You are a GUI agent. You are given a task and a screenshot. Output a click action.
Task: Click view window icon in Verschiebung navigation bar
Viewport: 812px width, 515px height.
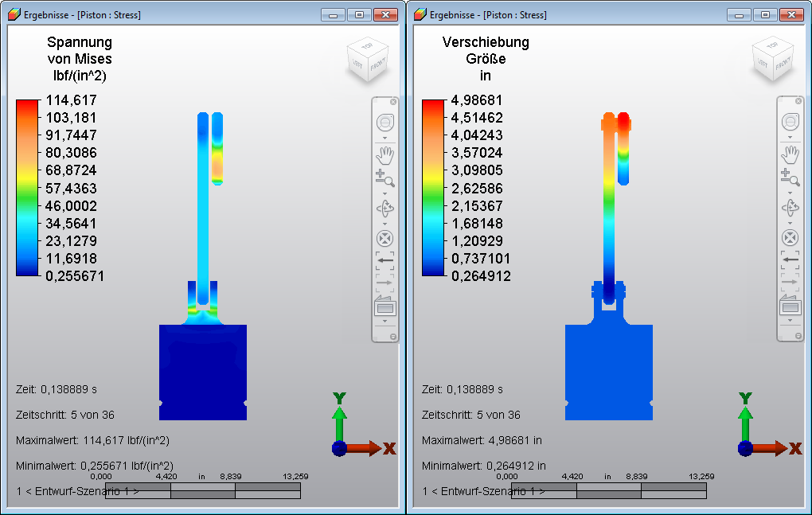coord(791,306)
